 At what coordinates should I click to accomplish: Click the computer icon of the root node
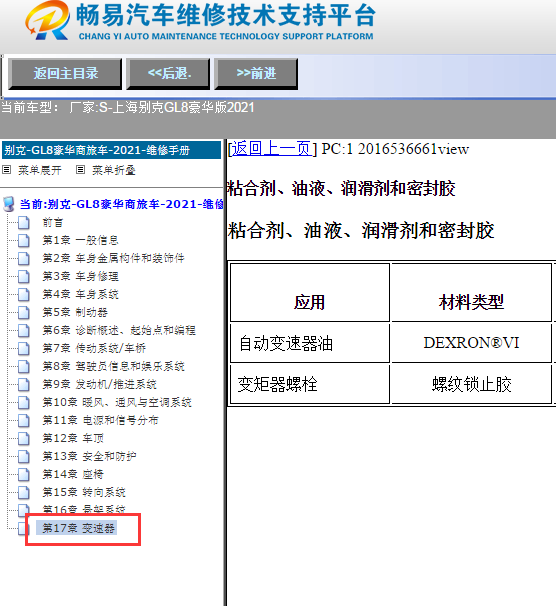point(9,204)
